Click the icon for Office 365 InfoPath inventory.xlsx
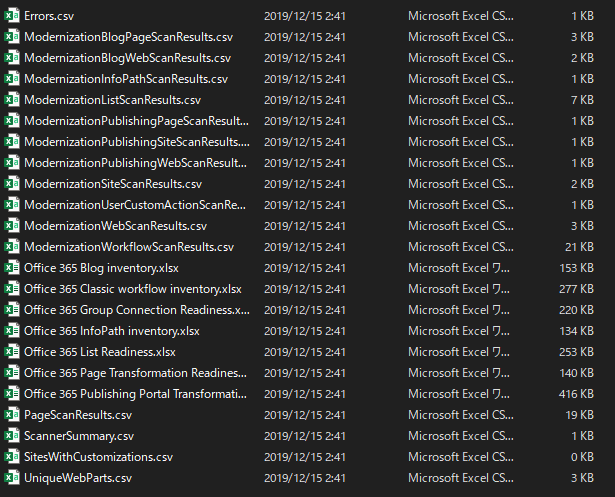This screenshot has width=615, height=497. point(12,330)
